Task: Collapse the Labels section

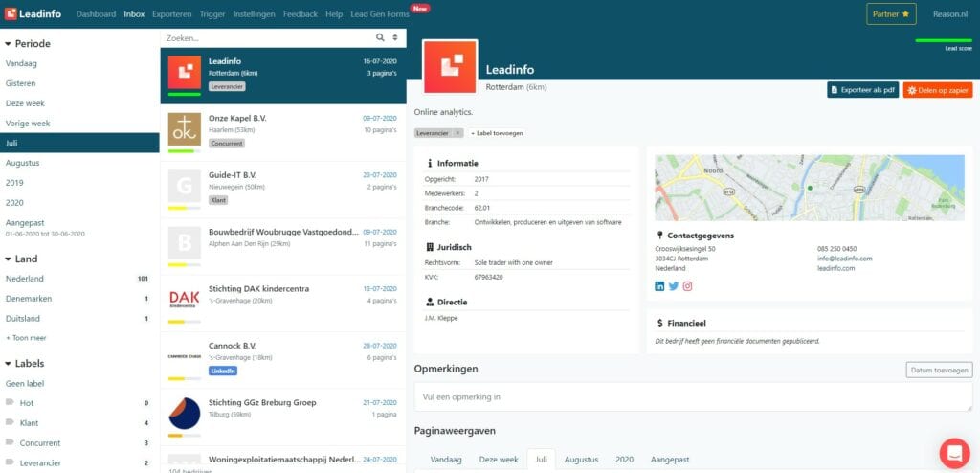Action: [25, 364]
